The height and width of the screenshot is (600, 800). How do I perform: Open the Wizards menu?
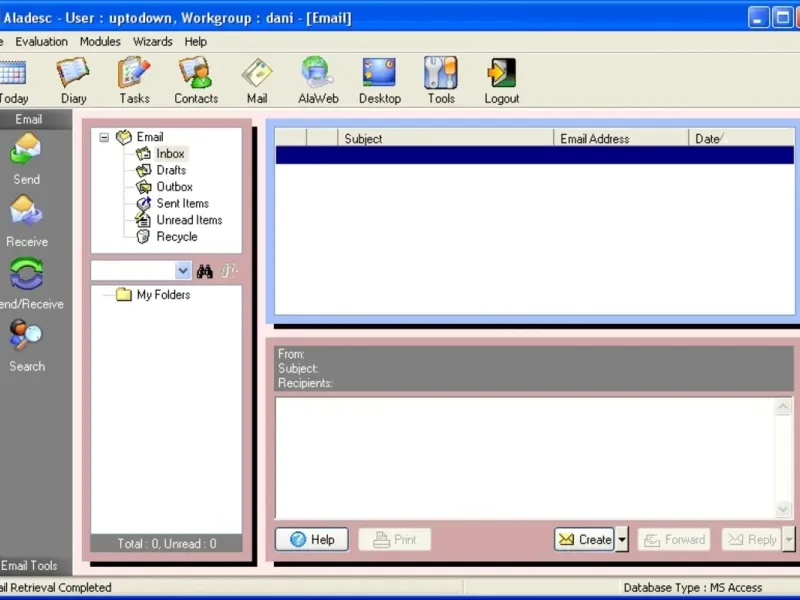[x=153, y=42]
